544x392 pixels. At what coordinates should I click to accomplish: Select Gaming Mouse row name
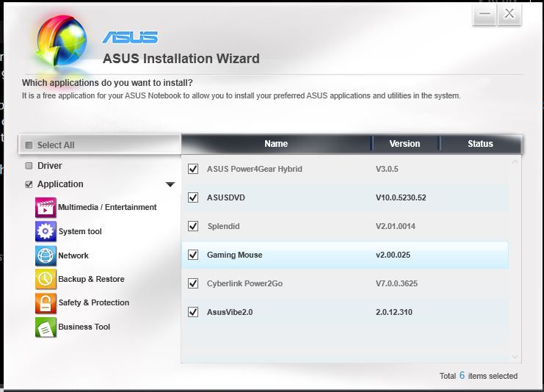[x=234, y=255]
